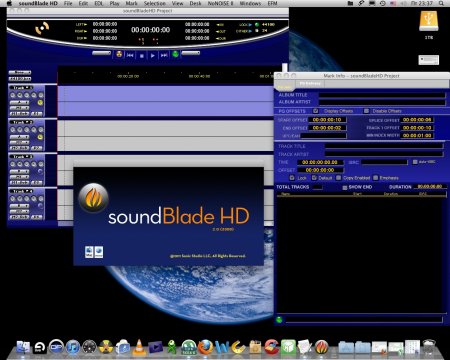Click the 00:00:40:00 mark on the timeline ruler
This screenshot has width=450, height=360.
(x=199, y=76)
